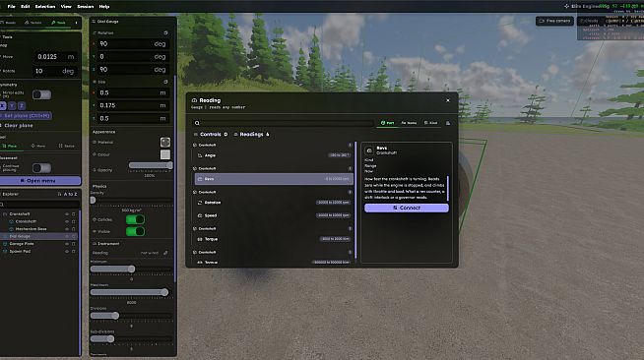Adjust the Maximum slider

pos(131,292)
